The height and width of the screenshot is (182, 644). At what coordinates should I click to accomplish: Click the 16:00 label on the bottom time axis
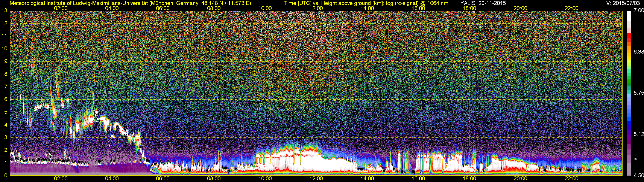coord(418,179)
